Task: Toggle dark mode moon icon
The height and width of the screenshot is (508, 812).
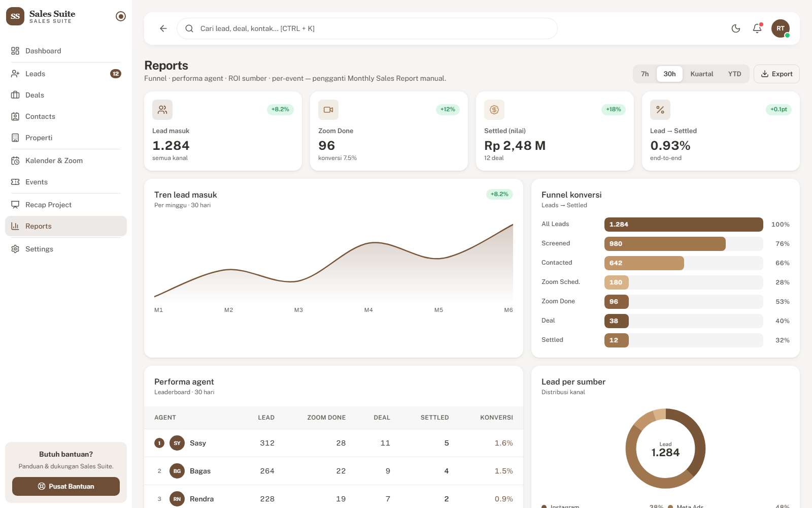Action: 736,28
